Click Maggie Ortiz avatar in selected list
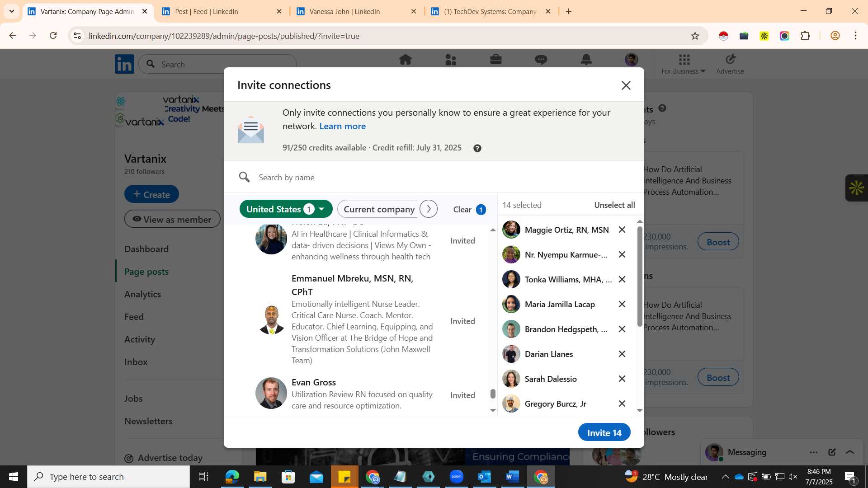This screenshot has width=868, height=488. click(511, 230)
